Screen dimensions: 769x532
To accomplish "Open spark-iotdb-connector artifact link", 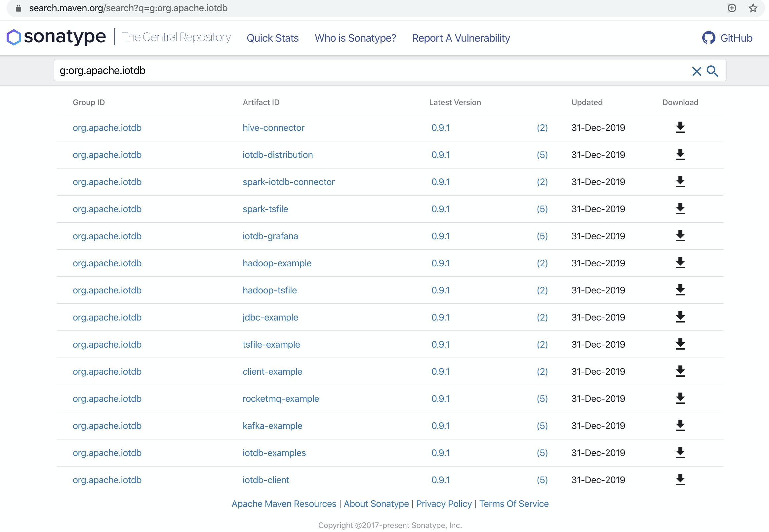I will coord(289,182).
